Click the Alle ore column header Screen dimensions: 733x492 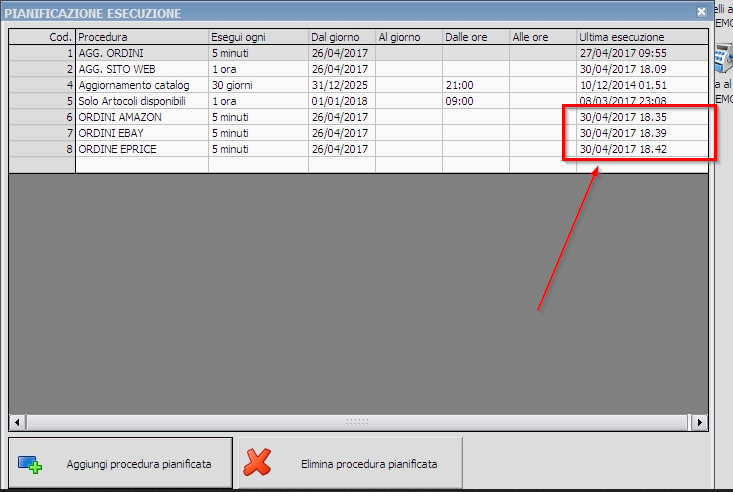(x=543, y=37)
